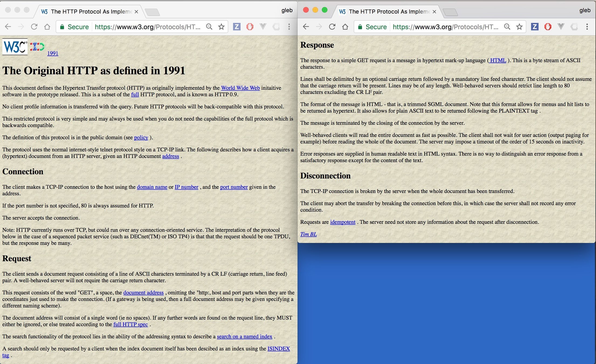596x364 pixels.
Task: Open the idempotent link
Action: click(x=343, y=222)
